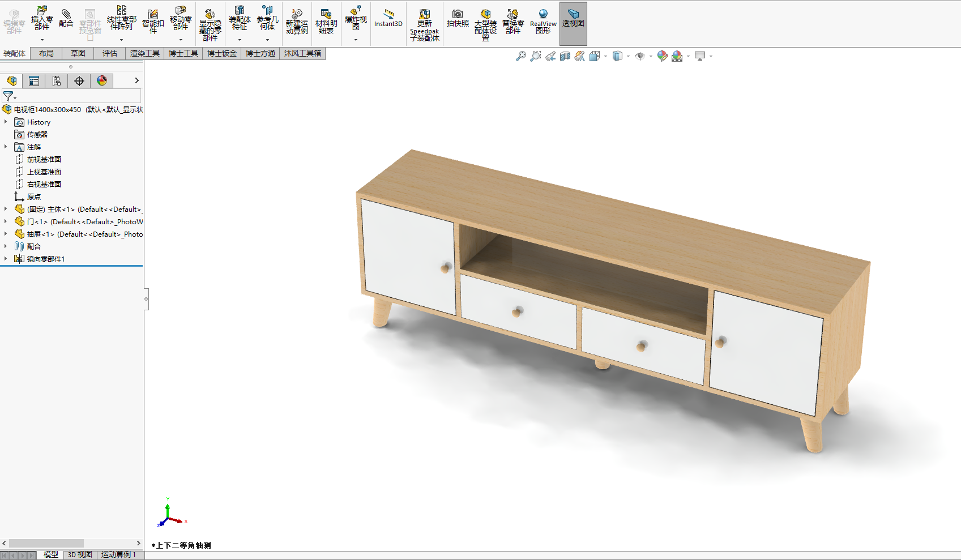Switch to the 3D 视图 bottom tab

(x=80, y=555)
